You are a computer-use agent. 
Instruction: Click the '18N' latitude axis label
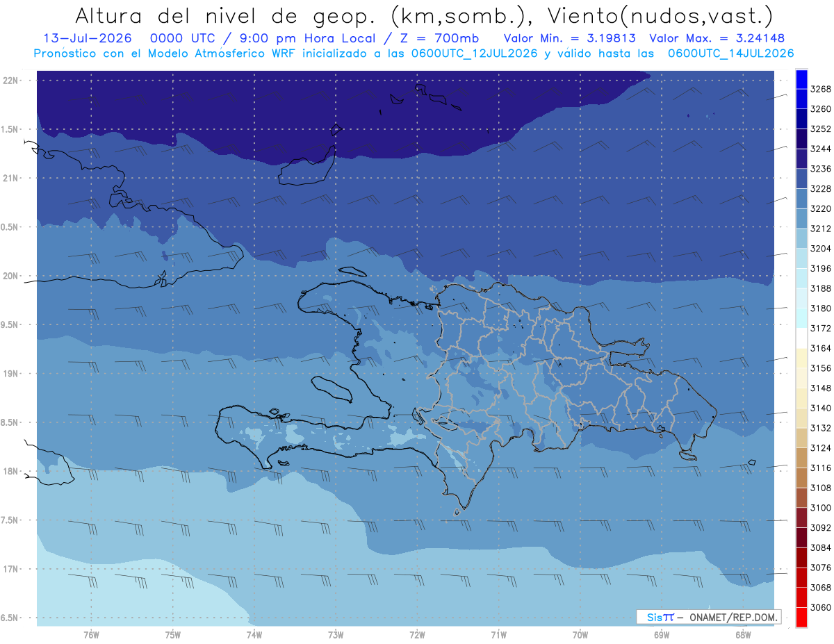click(x=10, y=471)
